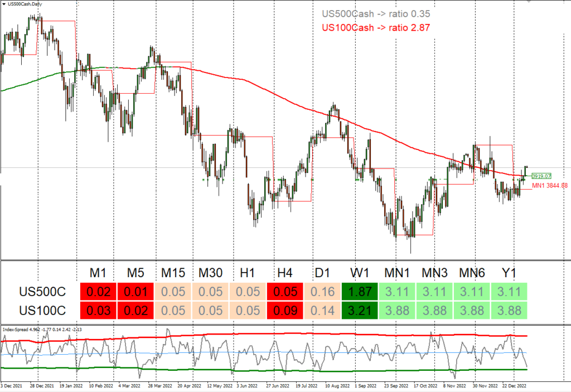This screenshot has height=392, width=571.
Task: Click the MN3 timeframe column header
Action: point(434,273)
